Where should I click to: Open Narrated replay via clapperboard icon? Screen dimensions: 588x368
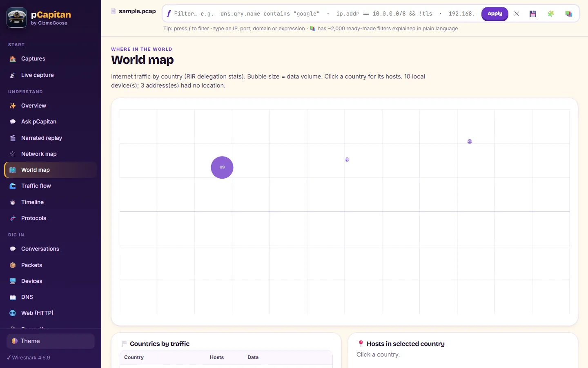tap(13, 138)
